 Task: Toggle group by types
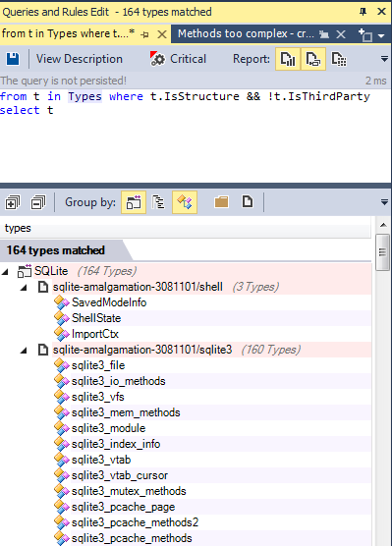(185, 202)
